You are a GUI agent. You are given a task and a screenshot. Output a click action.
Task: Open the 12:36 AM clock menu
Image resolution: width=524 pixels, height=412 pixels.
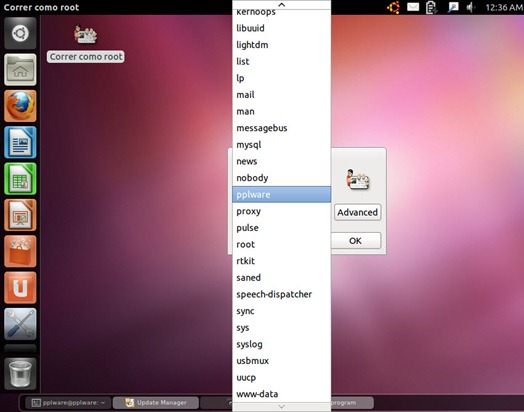pyautogui.click(x=504, y=7)
